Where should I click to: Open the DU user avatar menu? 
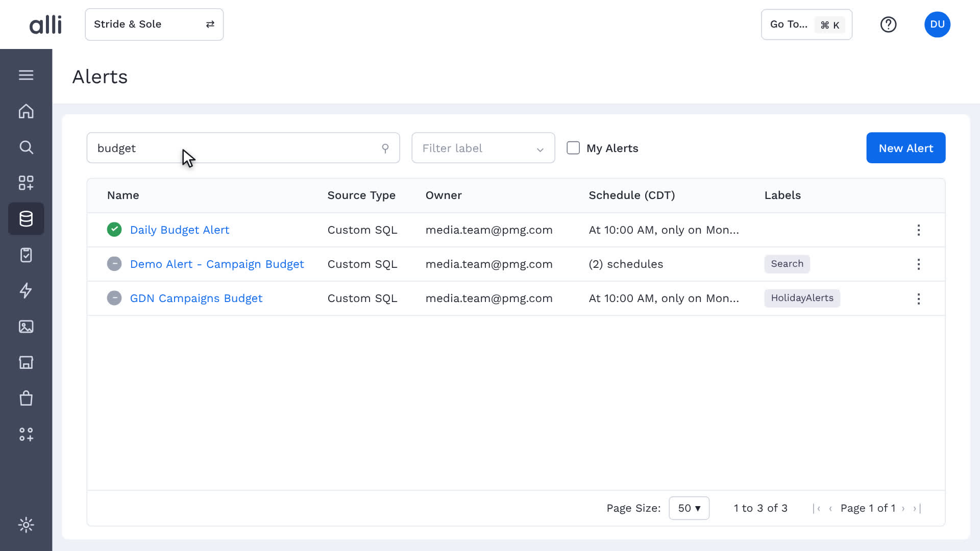937,24
